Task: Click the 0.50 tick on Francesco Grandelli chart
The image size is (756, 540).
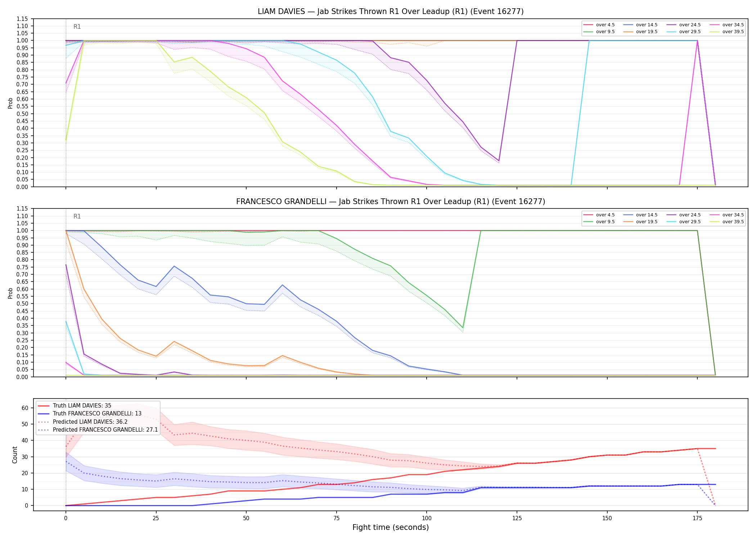Action: point(23,304)
